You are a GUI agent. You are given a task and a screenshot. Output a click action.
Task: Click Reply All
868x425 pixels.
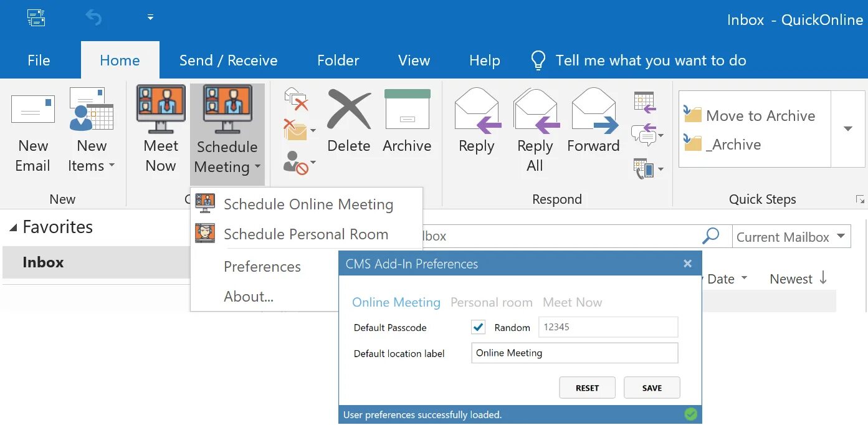[x=535, y=131]
